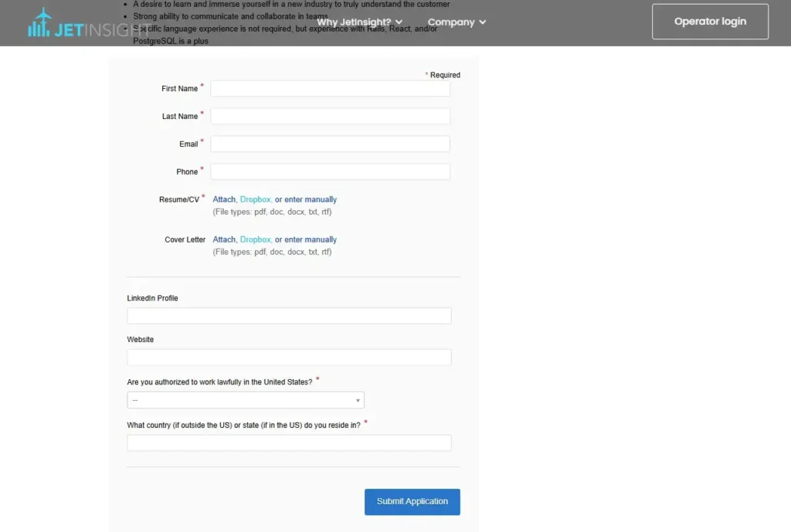
Task: Enter the Resume/CV manually
Action: coord(311,199)
